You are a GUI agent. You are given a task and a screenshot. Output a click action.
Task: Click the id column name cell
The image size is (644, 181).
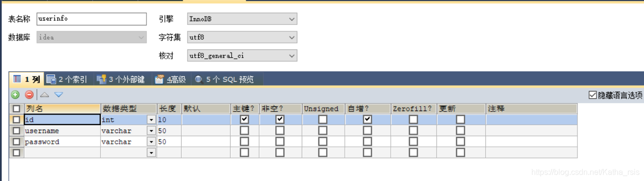62,119
